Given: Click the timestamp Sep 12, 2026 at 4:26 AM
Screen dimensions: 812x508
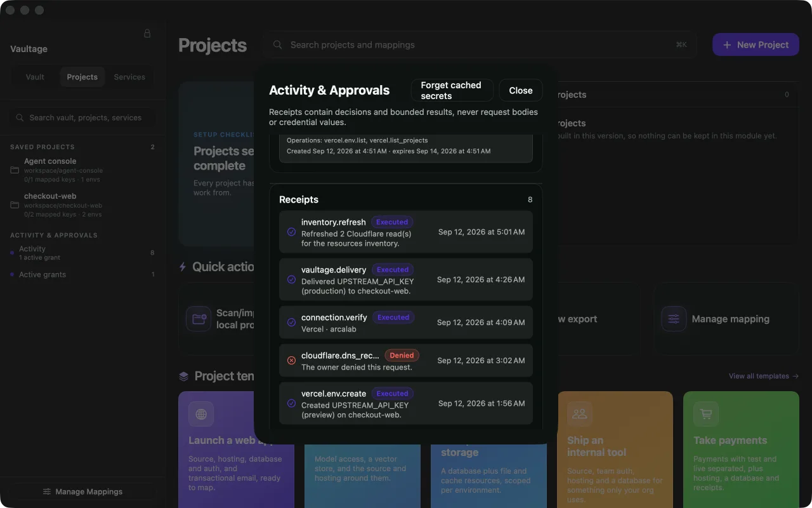Looking at the screenshot, I should 481,279.
